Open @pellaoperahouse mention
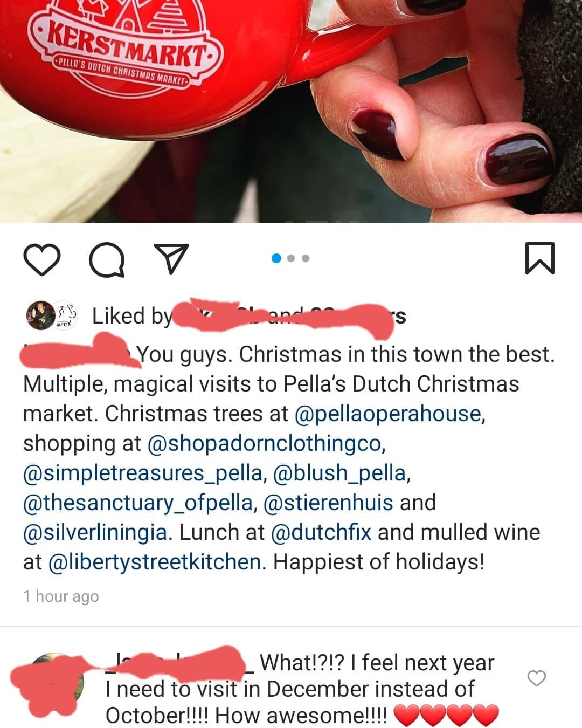 point(387,414)
